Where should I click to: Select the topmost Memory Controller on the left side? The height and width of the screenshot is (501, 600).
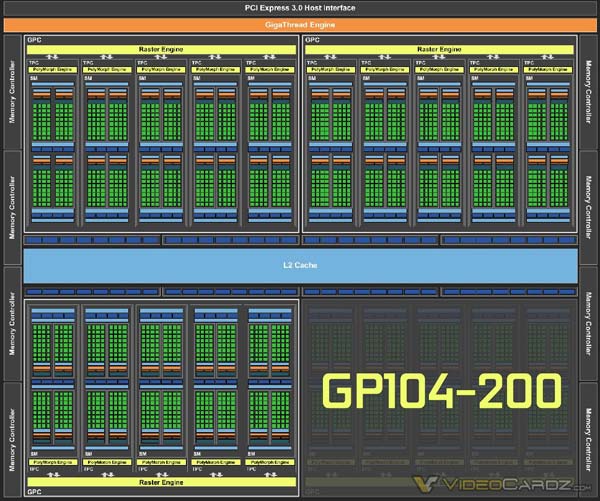coord(12,92)
